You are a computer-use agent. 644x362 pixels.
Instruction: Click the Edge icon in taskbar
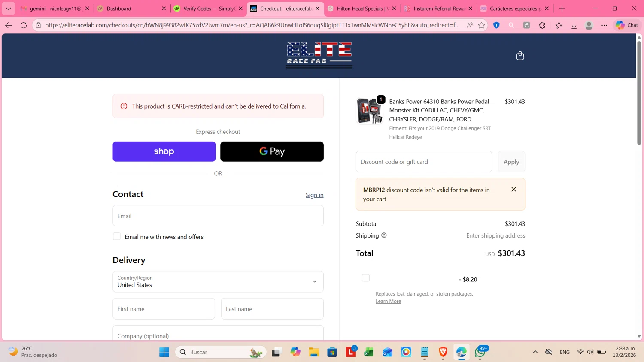[x=462, y=352]
